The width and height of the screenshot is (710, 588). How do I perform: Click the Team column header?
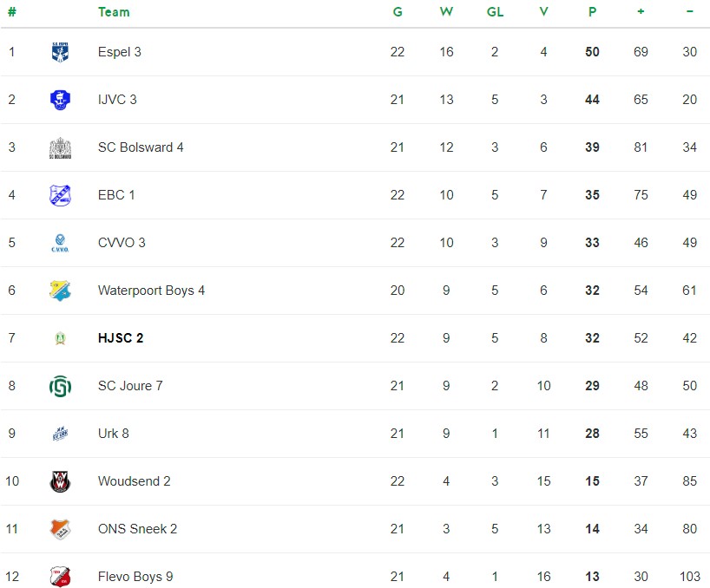[x=114, y=12]
